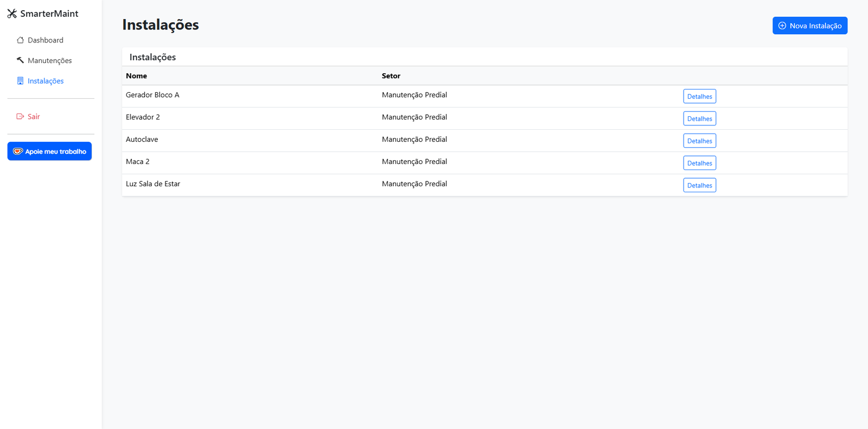View Detalhes for Luz Sala de Estar
The height and width of the screenshot is (429, 868).
(x=699, y=185)
